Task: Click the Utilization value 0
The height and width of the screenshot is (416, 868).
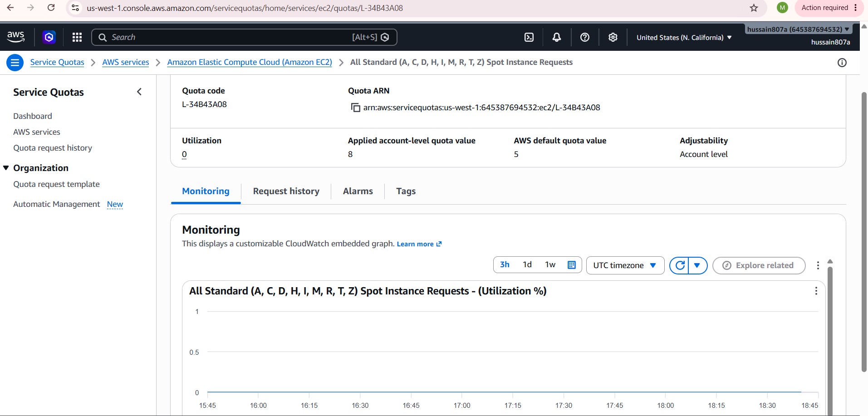Action: (x=184, y=154)
